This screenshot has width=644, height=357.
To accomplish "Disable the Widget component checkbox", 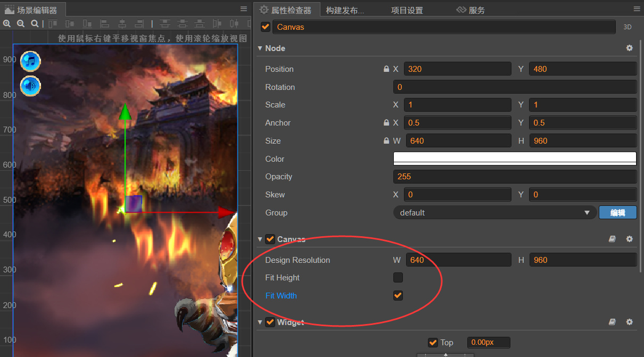I will (x=270, y=322).
